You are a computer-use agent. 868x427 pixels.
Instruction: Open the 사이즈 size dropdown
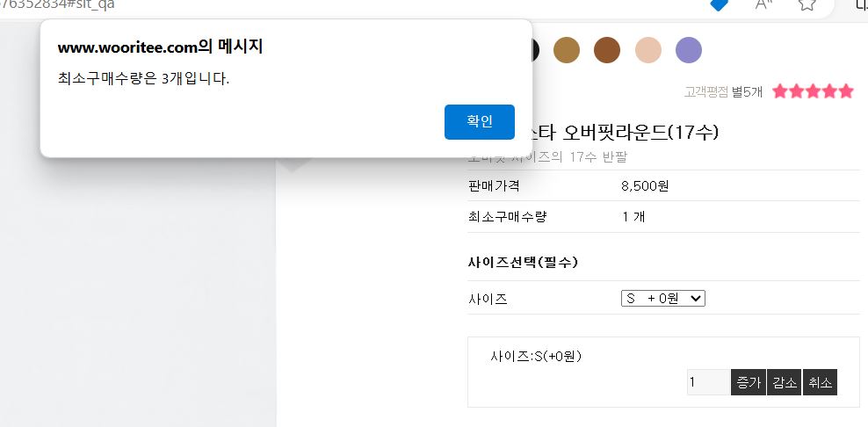point(662,299)
